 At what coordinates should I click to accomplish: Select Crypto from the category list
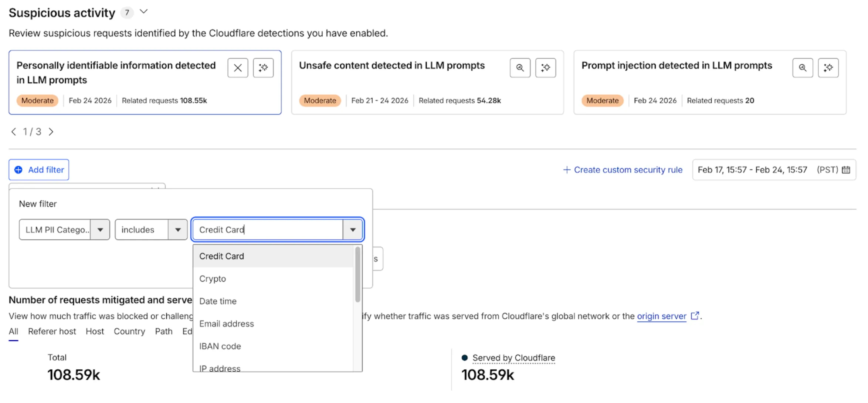(213, 278)
